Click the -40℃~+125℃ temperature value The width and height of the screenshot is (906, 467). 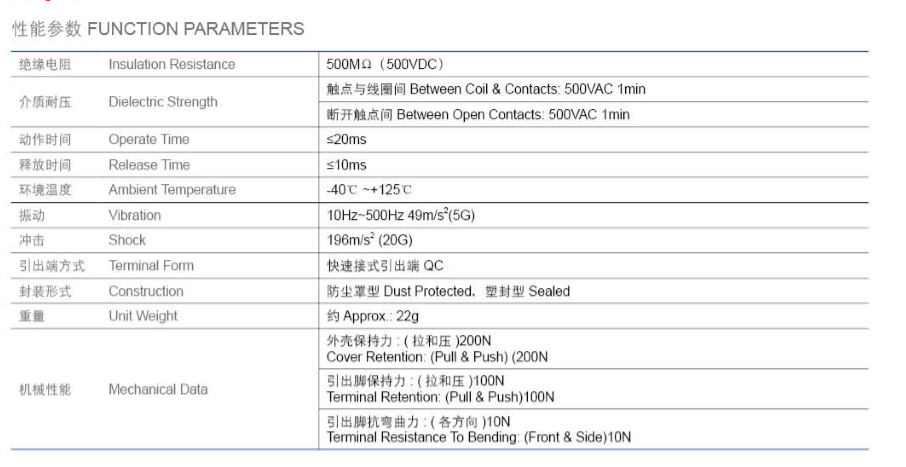369,190
